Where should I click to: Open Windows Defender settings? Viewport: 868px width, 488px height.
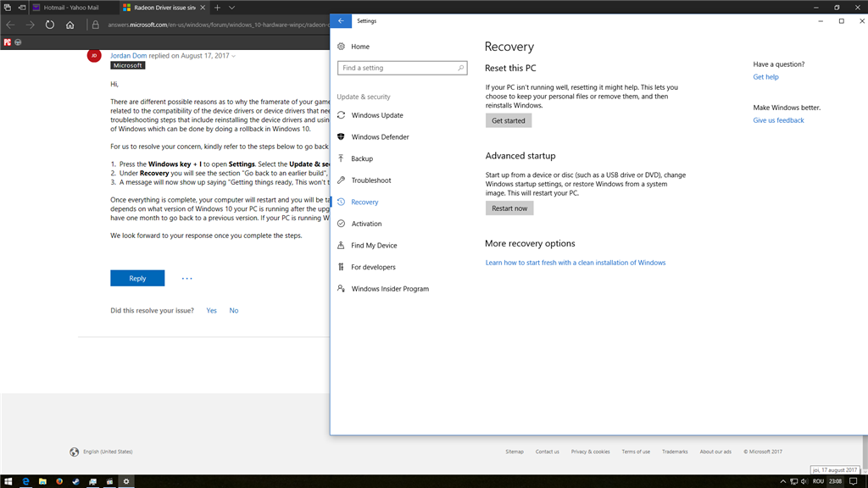click(x=380, y=136)
